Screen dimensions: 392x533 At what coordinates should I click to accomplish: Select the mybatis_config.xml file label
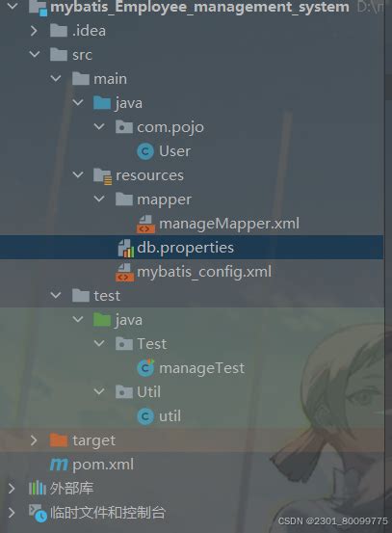click(x=204, y=272)
